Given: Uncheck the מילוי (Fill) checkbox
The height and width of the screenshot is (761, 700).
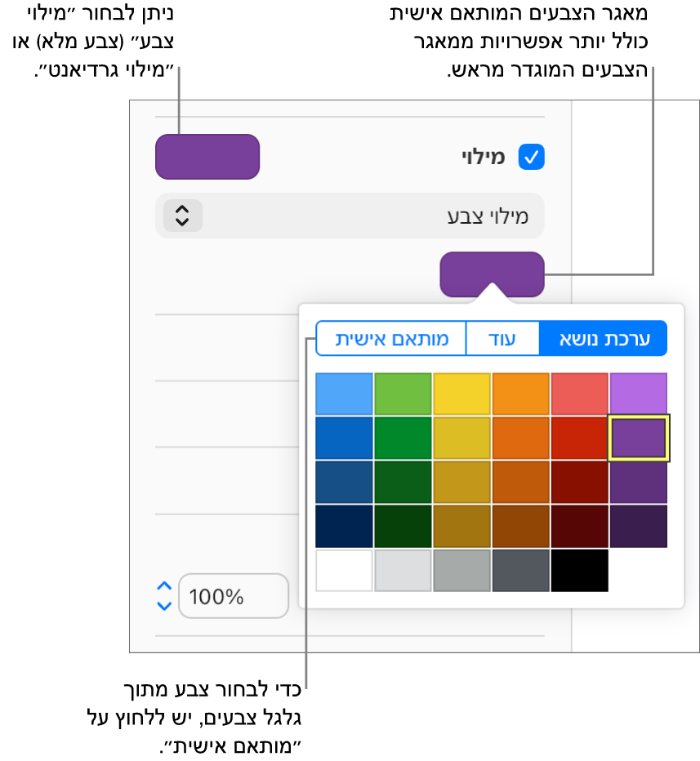Looking at the screenshot, I should (x=532, y=157).
